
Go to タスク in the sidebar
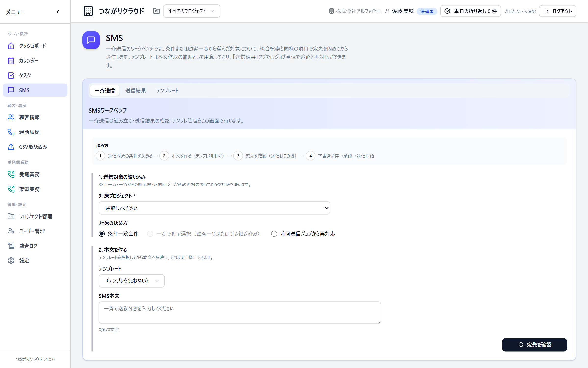click(x=35, y=75)
